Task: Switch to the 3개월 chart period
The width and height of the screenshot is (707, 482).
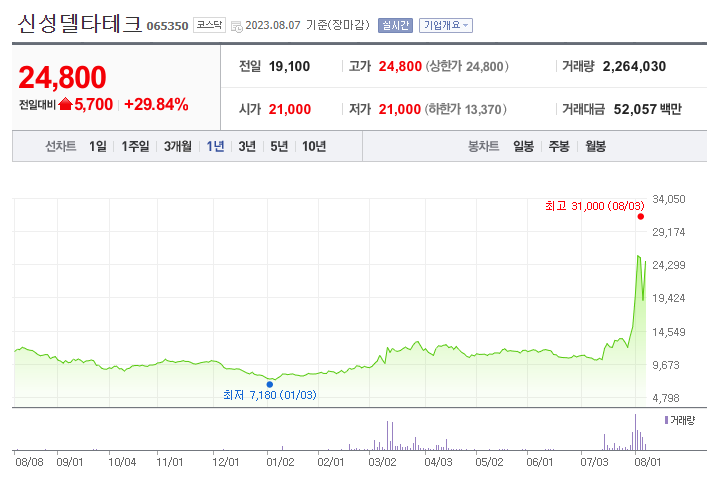Action: 178,146
